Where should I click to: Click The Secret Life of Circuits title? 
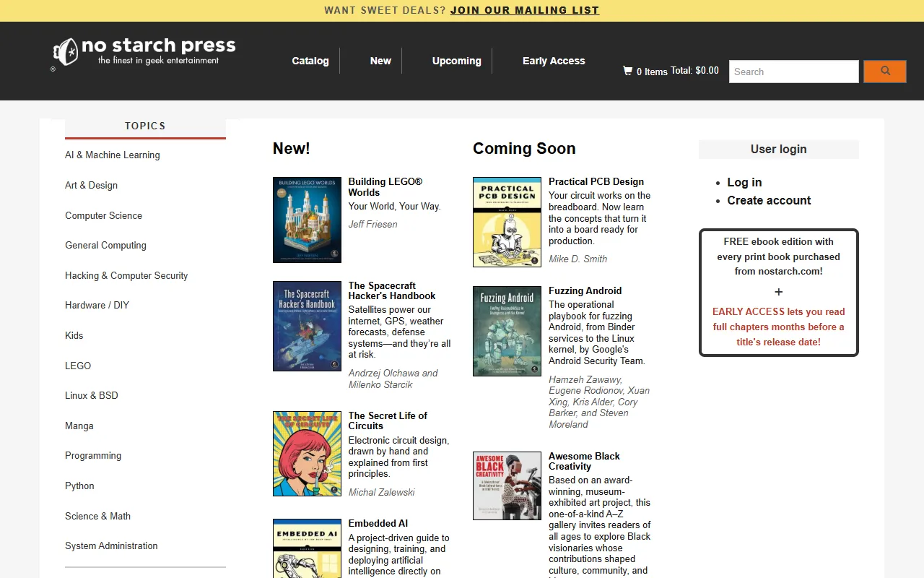[388, 420]
